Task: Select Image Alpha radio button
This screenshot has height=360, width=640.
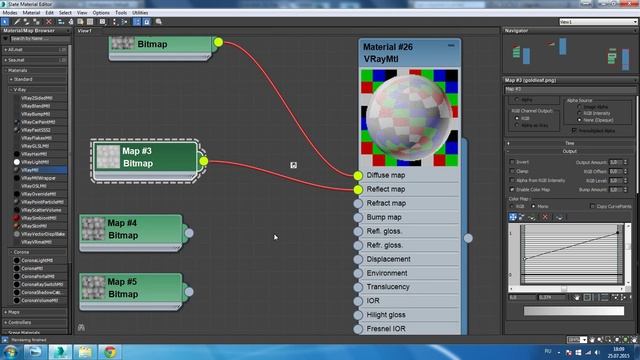Action: pos(579,107)
